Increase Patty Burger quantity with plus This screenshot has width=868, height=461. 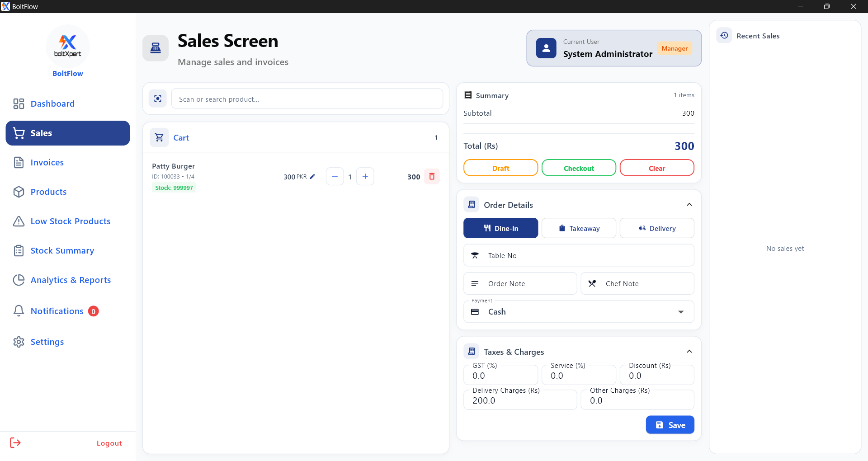pyautogui.click(x=365, y=176)
